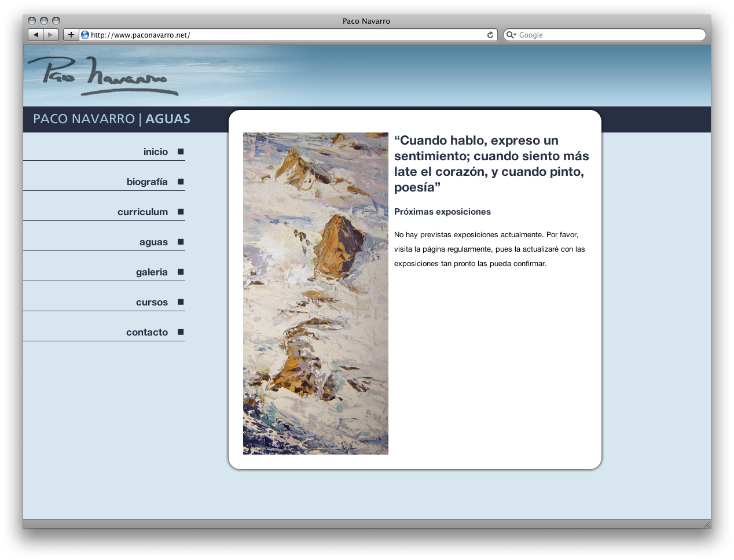
Task: Click the Google search field
Action: 608,35
